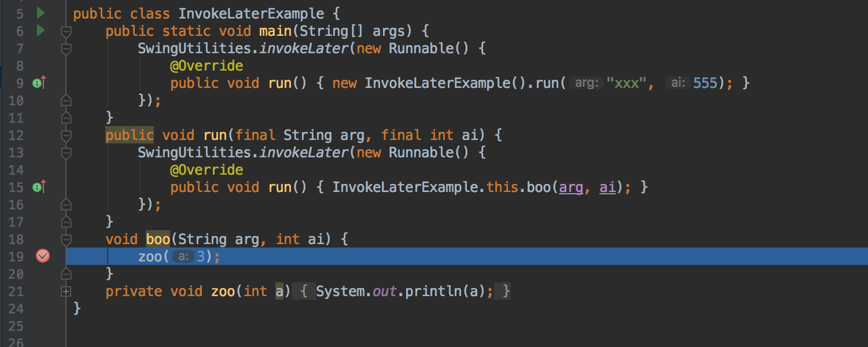Click invokeLater on line 7
The image size is (868, 347).
coord(304,48)
